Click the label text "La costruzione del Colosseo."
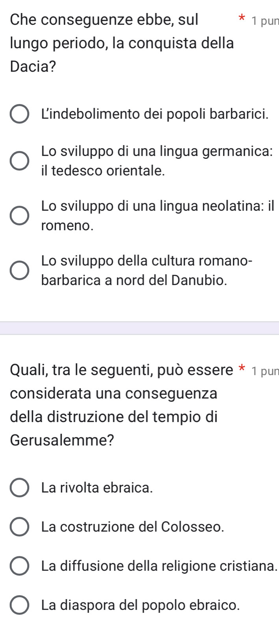279x644 pixels. click(133, 527)
